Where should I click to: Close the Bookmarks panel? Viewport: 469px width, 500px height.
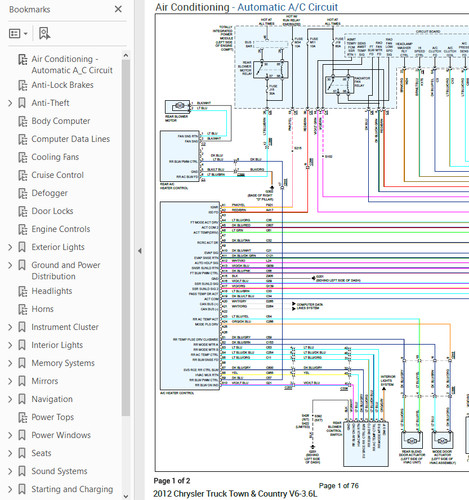(118, 9)
